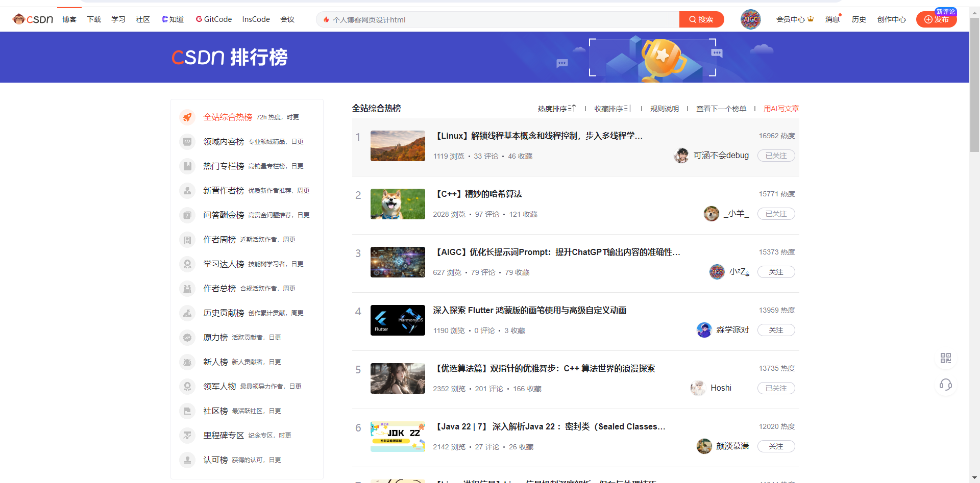Follow author 小zZ
The height and width of the screenshot is (483, 980).
[x=776, y=272]
